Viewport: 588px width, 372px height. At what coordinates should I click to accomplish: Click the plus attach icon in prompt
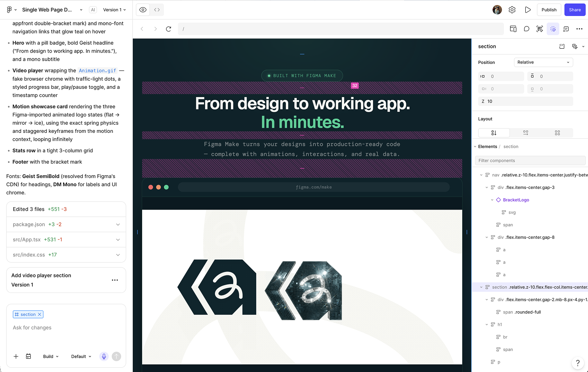pos(16,356)
